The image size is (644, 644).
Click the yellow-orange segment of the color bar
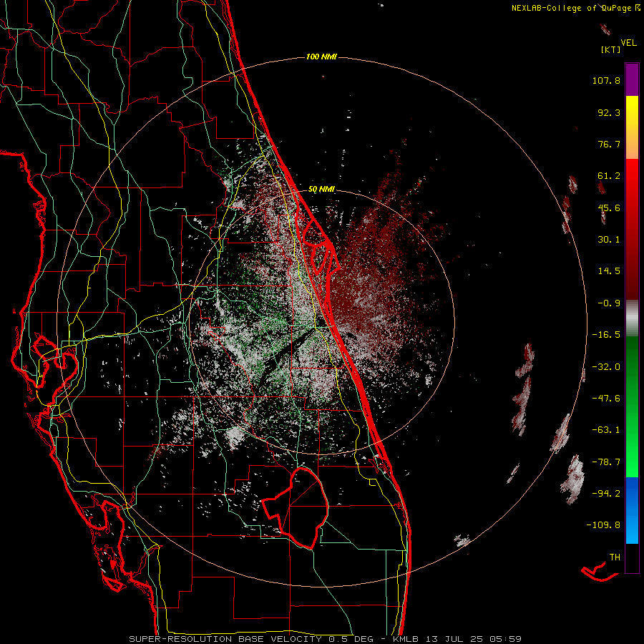coord(632,127)
